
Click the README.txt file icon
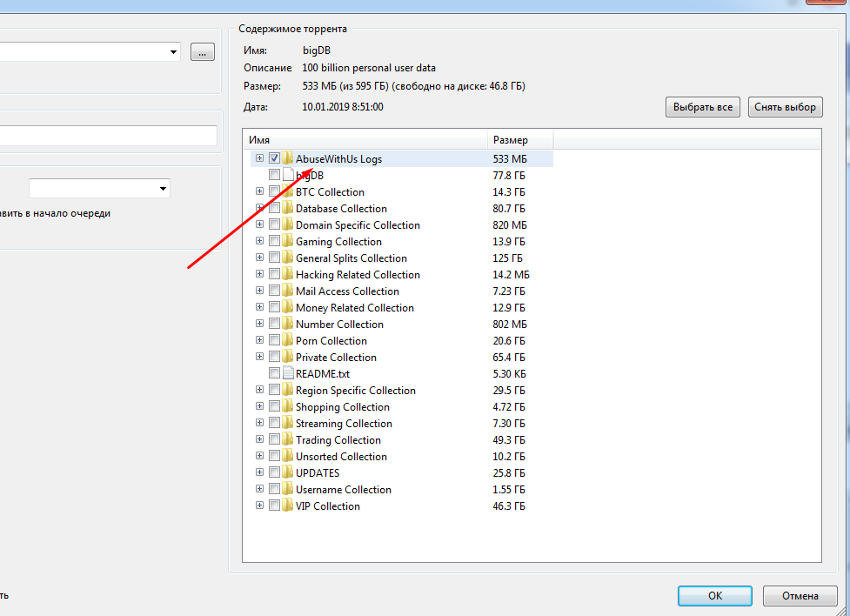(288, 374)
